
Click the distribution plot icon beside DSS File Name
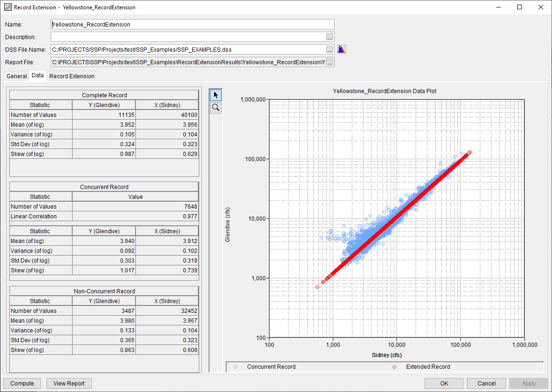point(342,49)
